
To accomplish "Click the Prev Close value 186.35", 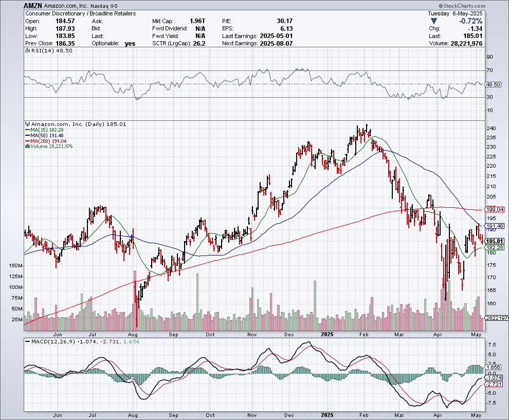I will point(65,44).
